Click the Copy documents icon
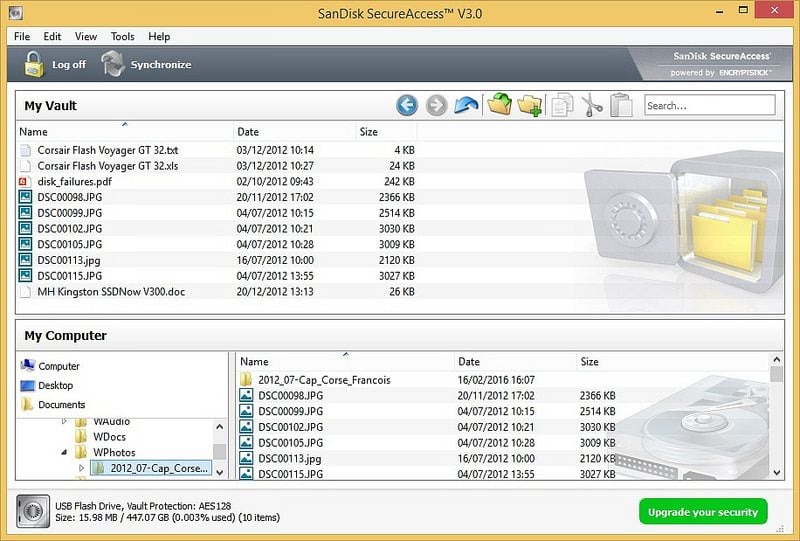The width and height of the screenshot is (800, 541). 562,105
